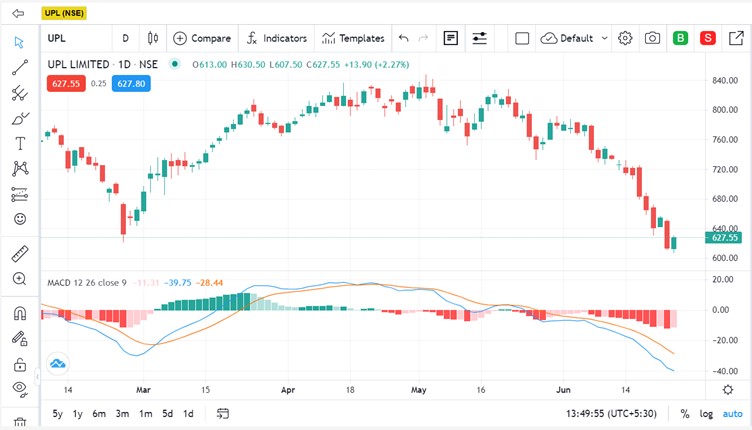Image resolution: width=752 pixels, height=430 pixels.
Task: Select the 5d time range
Action: 167,414
